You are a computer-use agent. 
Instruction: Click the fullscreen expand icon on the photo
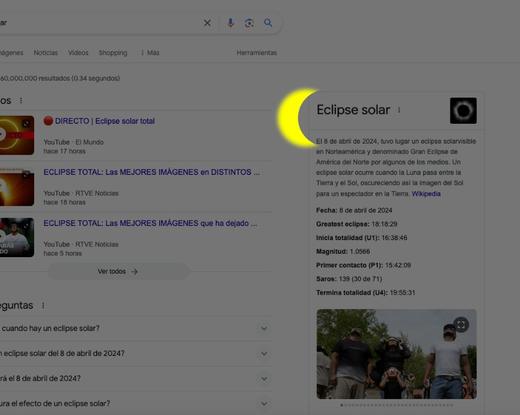[461, 324]
